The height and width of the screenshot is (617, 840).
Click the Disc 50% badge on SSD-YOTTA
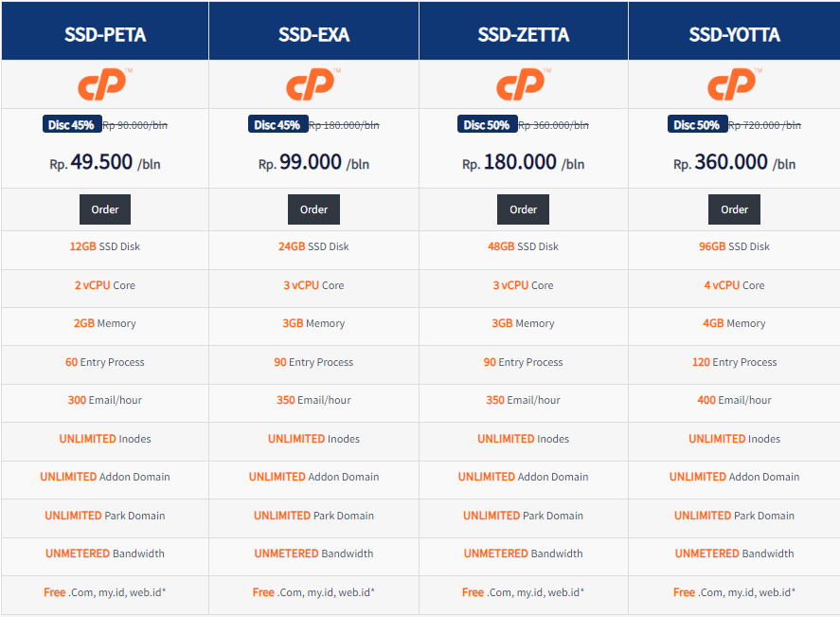[697, 123]
